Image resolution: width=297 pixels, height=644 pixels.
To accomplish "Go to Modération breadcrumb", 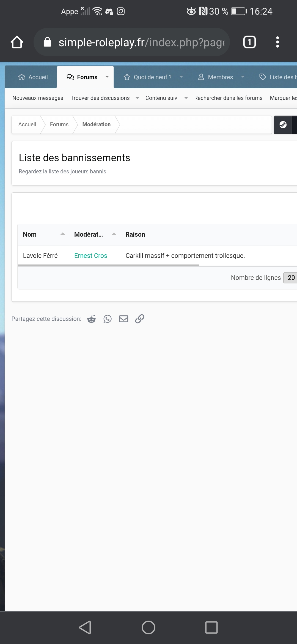I will pos(97,124).
